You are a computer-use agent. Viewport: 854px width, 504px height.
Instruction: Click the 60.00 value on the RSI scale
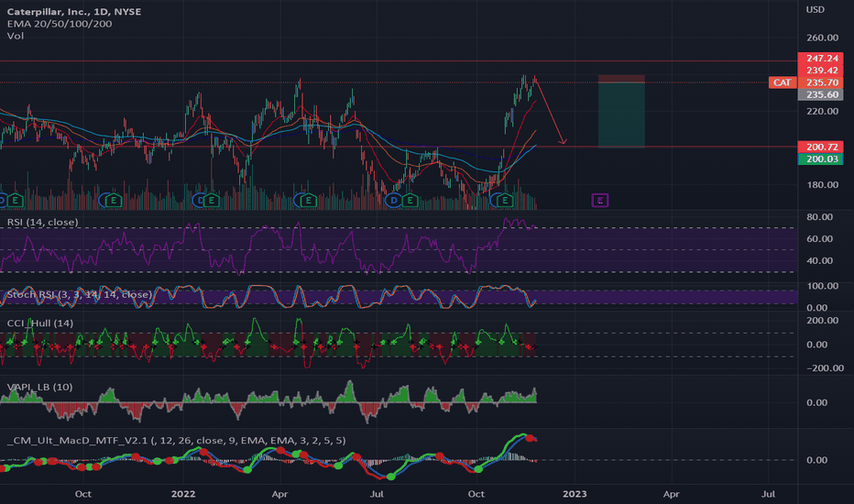(820, 238)
